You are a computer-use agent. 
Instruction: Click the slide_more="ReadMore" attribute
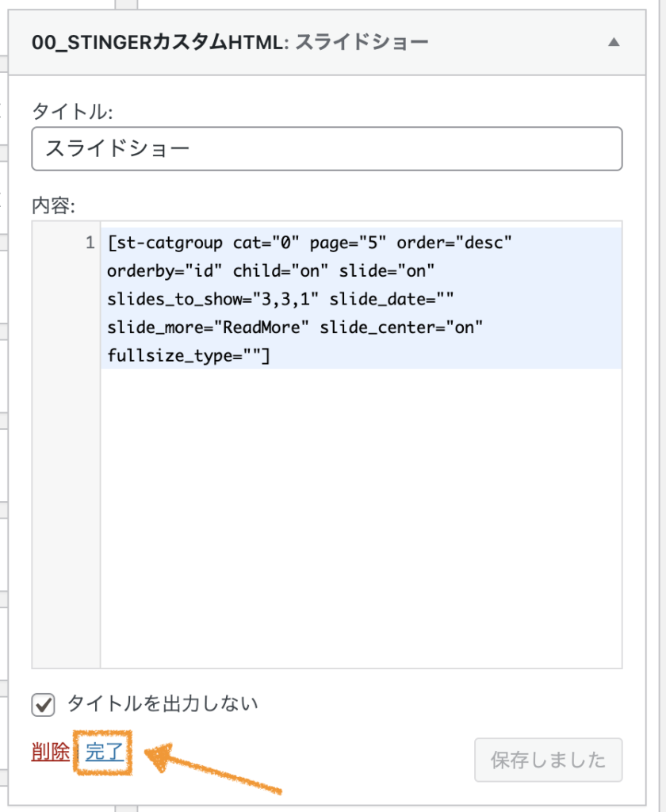[x=208, y=327]
